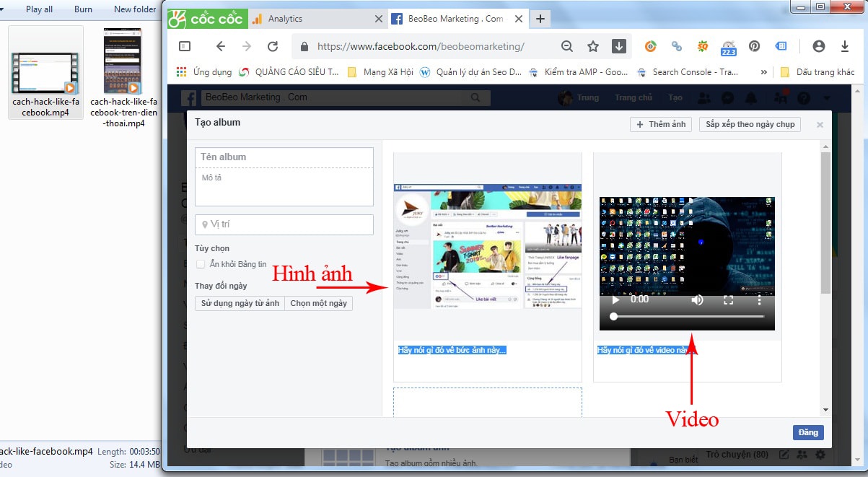The width and height of the screenshot is (868, 477).
Task: Expand the Facebook account dropdown caret
Action: coord(827,97)
